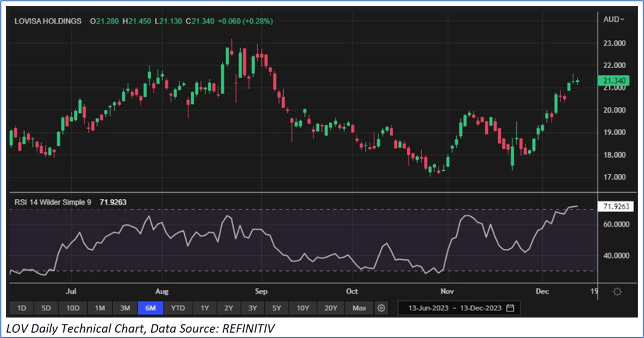Select the 10D time range
Screen dimensions: 644x338
coord(72,308)
